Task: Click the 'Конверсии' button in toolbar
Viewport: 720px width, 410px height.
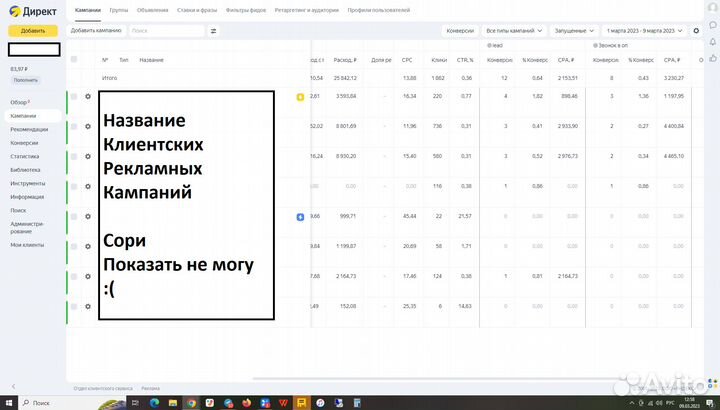Action: [x=460, y=31]
